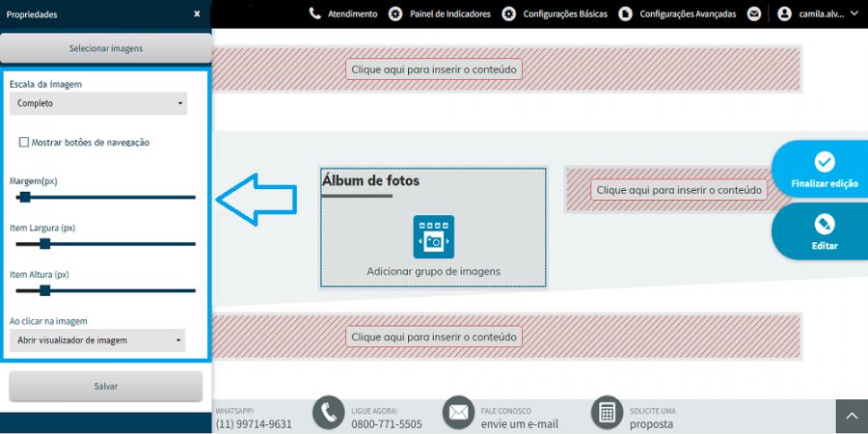Click the phone icon next to Ligue Agora

pos(330,413)
